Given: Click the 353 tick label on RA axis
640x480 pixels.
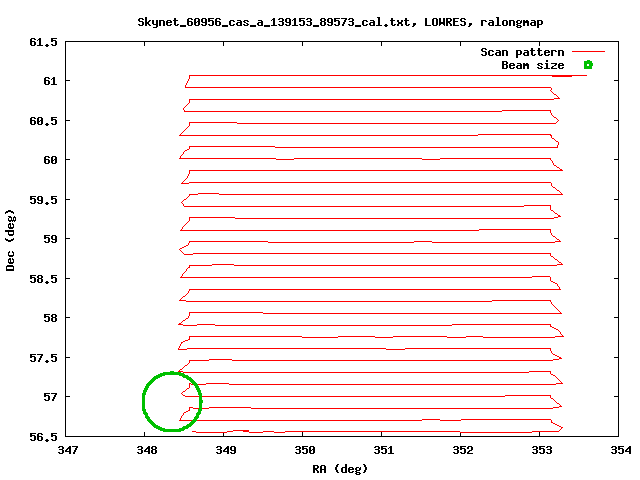Looking at the screenshot, I should 540,451.
